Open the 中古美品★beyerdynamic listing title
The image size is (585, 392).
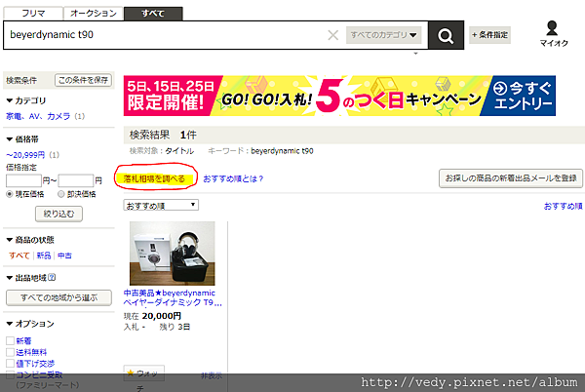pyautogui.click(x=173, y=297)
